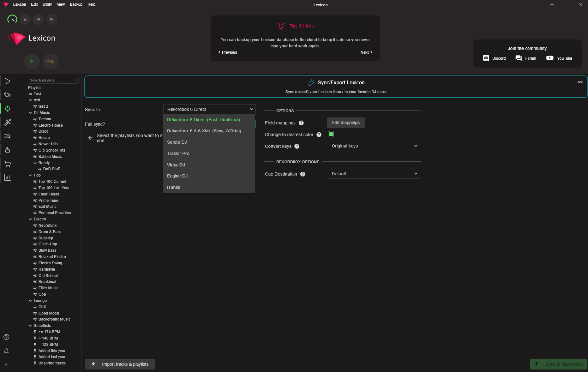This screenshot has height=372, width=588.
Task: Open the View menu
Action: coord(61,4)
